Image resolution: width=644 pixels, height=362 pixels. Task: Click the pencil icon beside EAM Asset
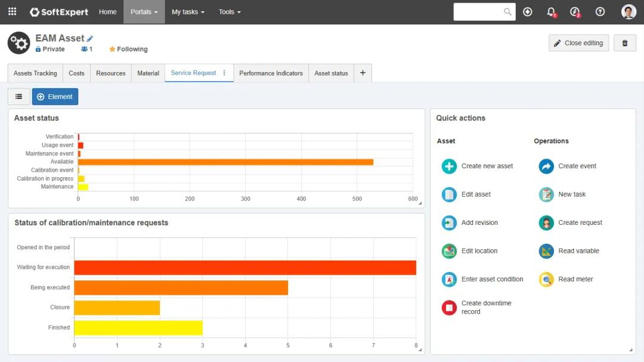[x=90, y=39]
